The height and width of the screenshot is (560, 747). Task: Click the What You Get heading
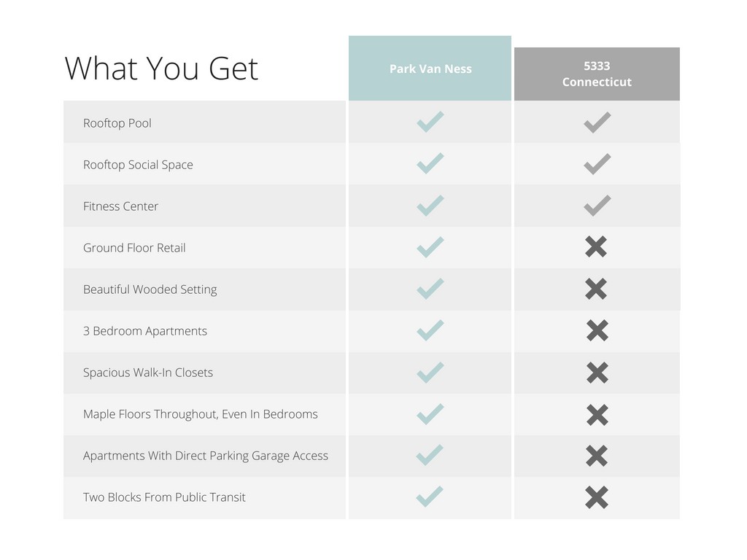[161, 69]
